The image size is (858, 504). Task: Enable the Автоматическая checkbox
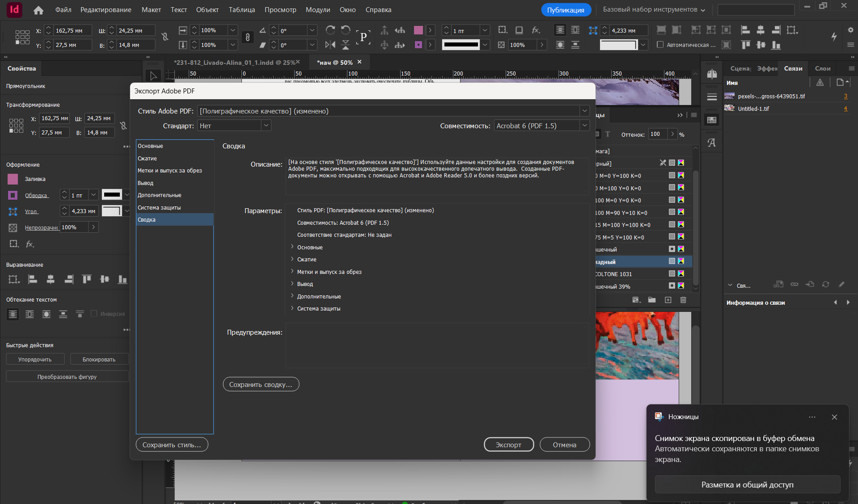[660, 45]
